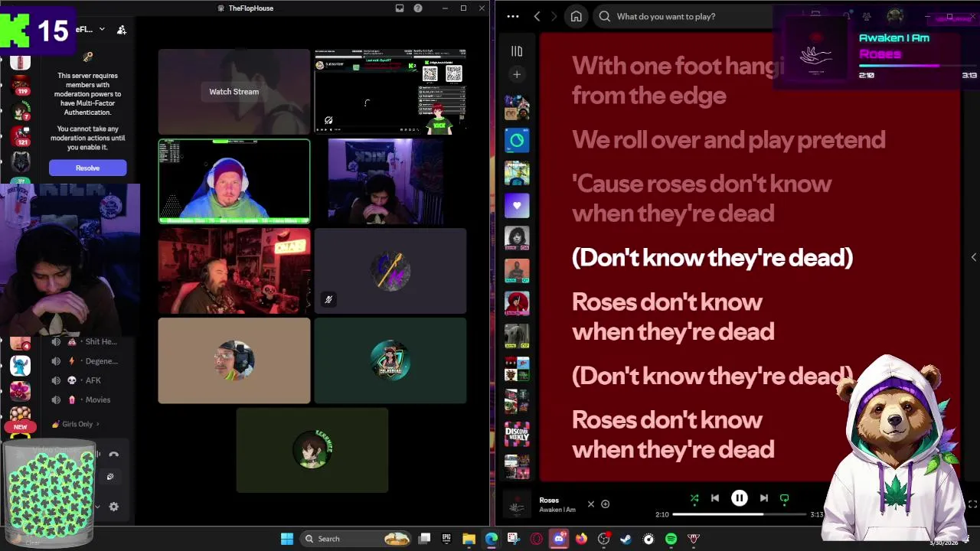This screenshot has width=980, height=551.
Task: Open File Explorer from taskbar
Action: point(469,539)
